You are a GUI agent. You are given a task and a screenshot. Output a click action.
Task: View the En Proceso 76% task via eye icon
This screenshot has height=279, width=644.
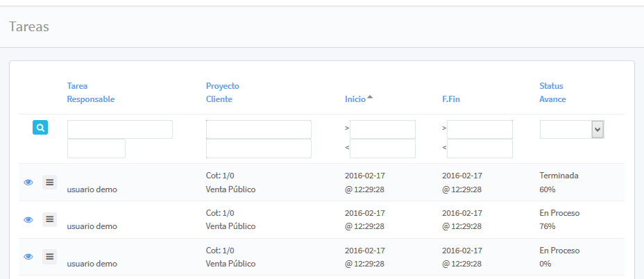(x=28, y=219)
